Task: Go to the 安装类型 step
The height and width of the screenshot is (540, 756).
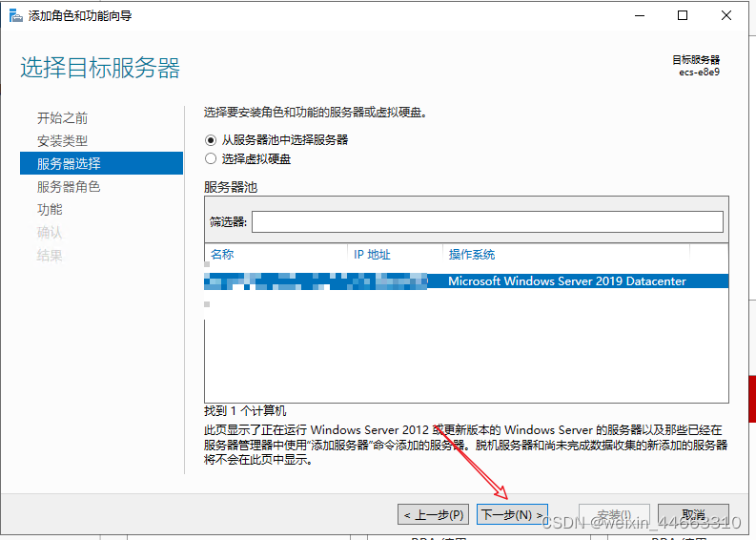Action: click(x=62, y=141)
